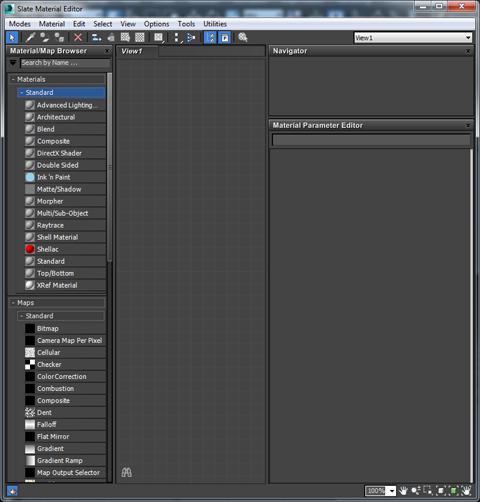This screenshot has width=480, height=502.
Task: Switch to the View1 tab
Action: click(x=137, y=51)
